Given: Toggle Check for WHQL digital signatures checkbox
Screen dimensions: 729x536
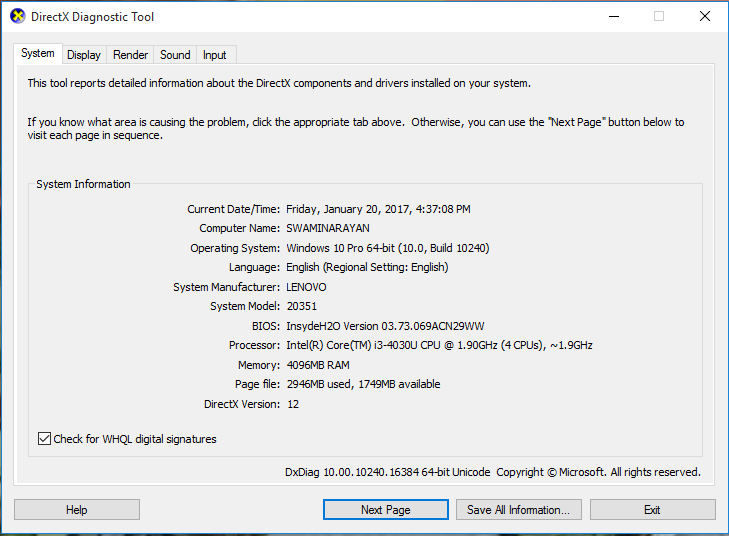Looking at the screenshot, I should pos(44,439).
